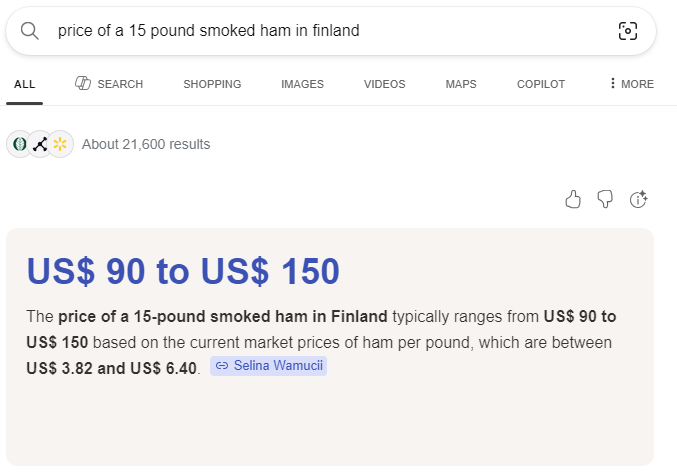Click the Copilot Search icon in tabs
Viewport: 677px width, 474px height.
84,84
